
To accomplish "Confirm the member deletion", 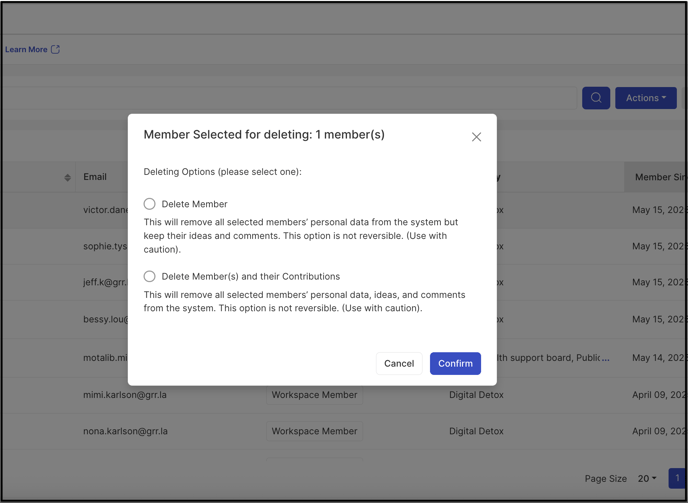I will (455, 363).
